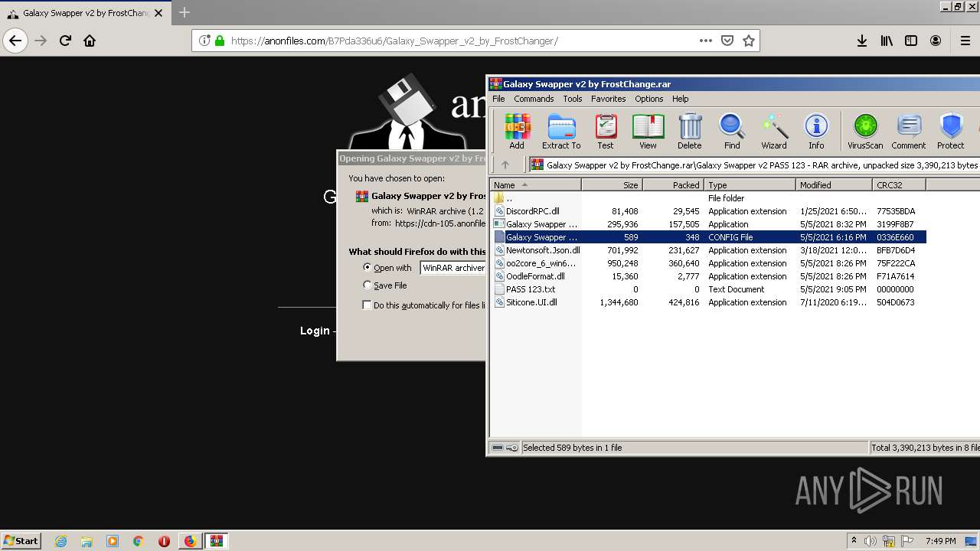Open the Commands menu

pos(534,99)
